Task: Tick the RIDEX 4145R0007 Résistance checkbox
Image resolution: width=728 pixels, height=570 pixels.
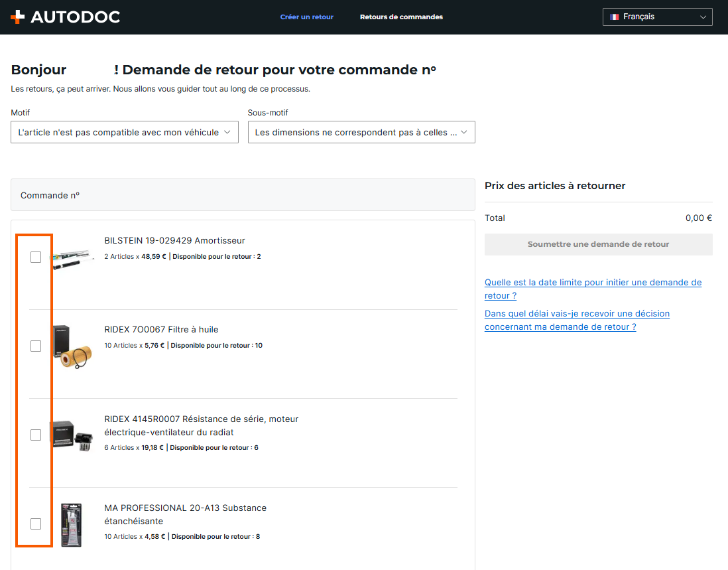Action: [x=36, y=435]
